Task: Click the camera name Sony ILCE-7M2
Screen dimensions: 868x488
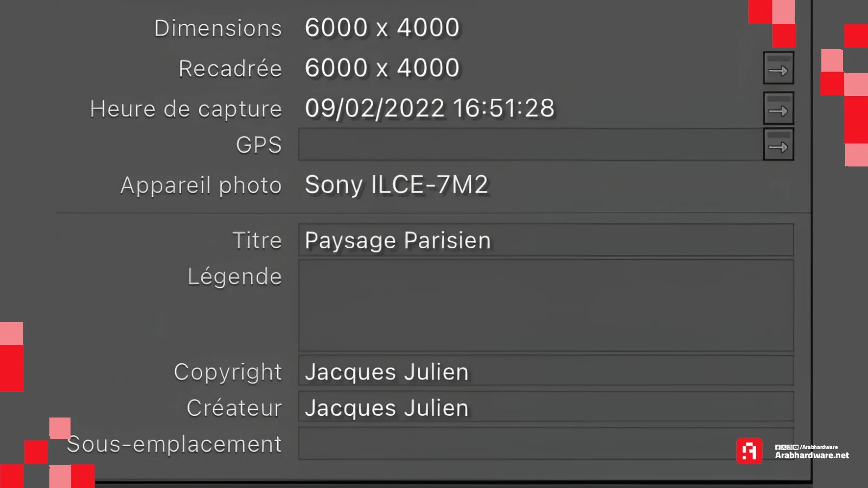Action: click(x=396, y=185)
